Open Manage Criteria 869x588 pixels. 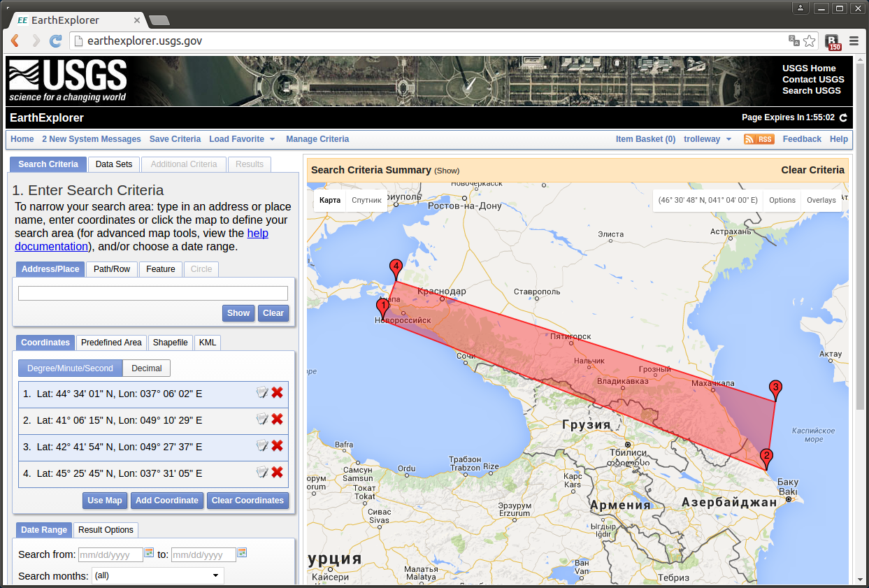click(x=317, y=139)
